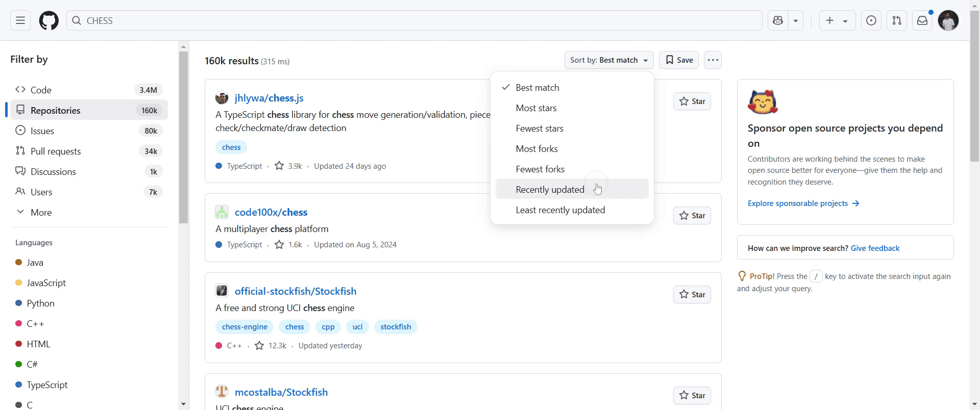
Task: Open the official-stockfish/Stockfish repository
Action: (x=296, y=291)
